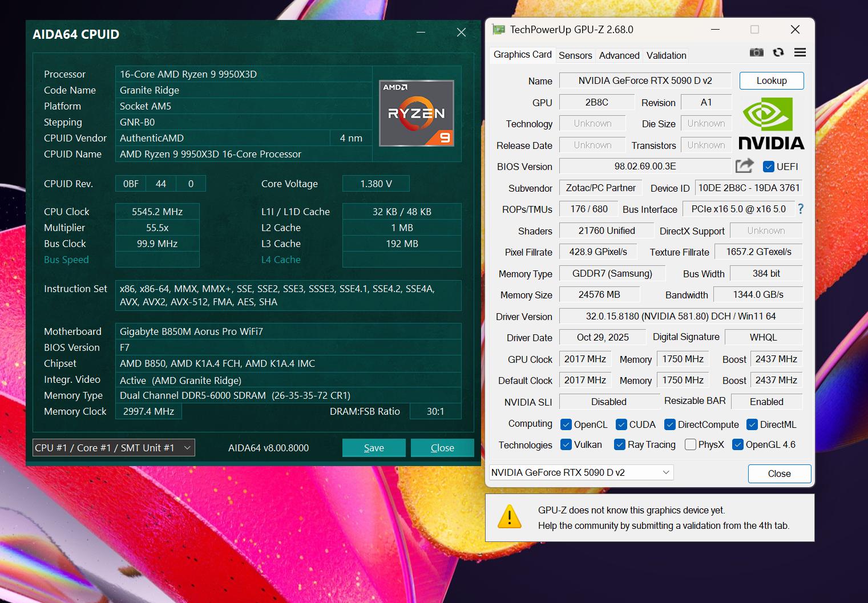Open the Validation tab

click(665, 55)
